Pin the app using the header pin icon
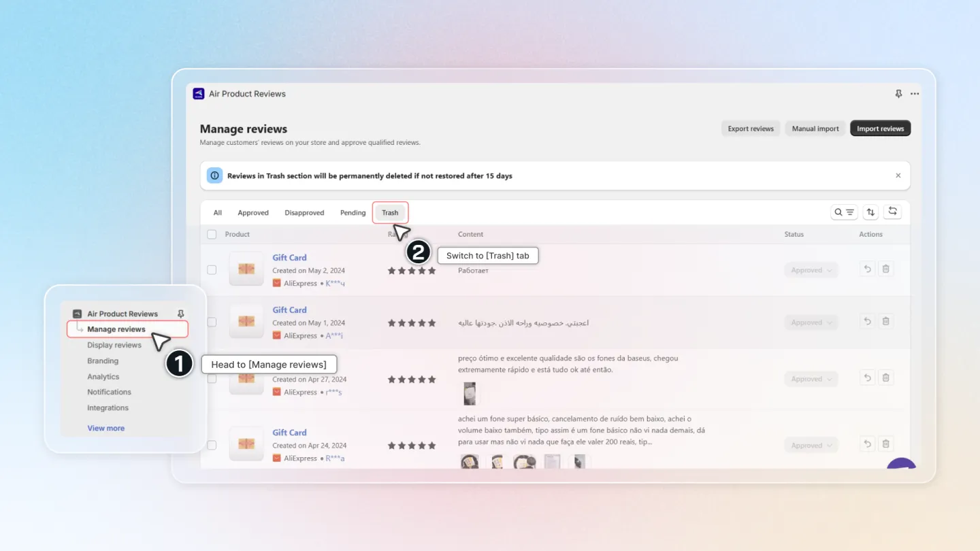The width and height of the screenshot is (980, 551). click(899, 94)
